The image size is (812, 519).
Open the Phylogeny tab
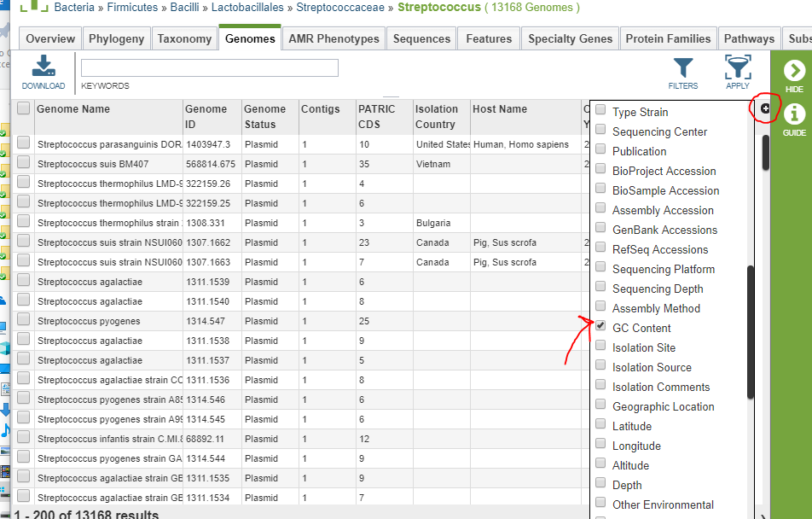click(117, 39)
